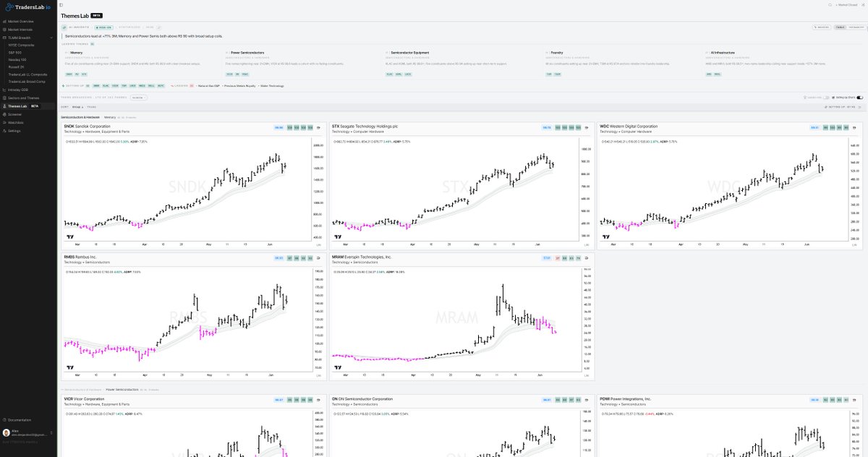The width and height of the screenshot is (868, 457).
Task: Select S&P 500 under TLMM Breadth
Action: [16, 53]
